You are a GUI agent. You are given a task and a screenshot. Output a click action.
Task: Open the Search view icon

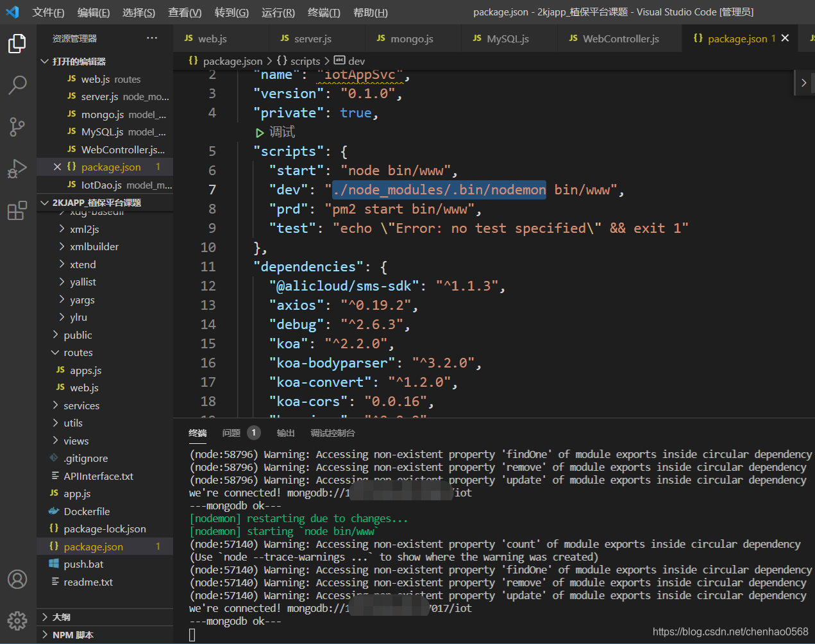17,85
